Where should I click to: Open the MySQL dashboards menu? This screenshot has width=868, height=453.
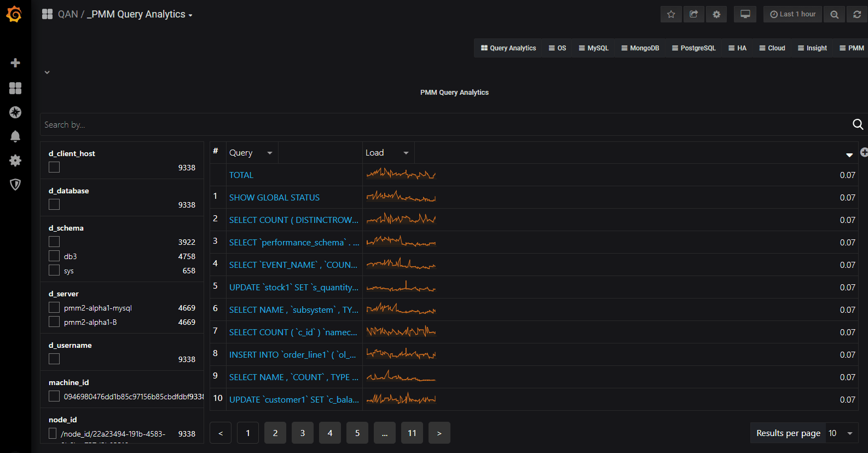593,48
